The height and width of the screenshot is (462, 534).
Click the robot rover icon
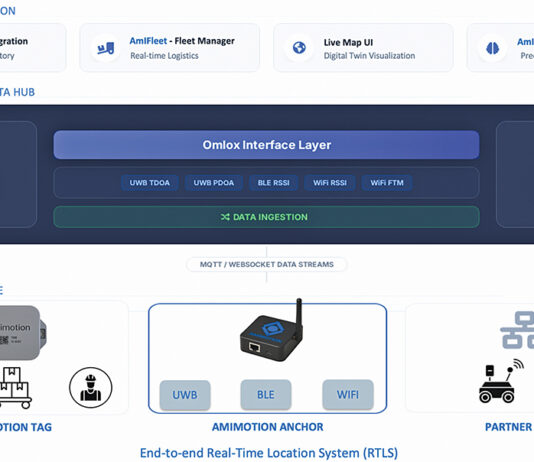(x=501, y=381)
